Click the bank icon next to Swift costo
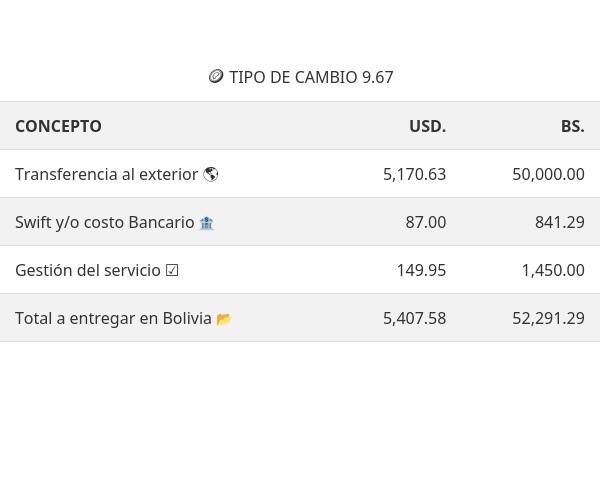This screenshot has height=500, width=600. (x=206, y=223)
